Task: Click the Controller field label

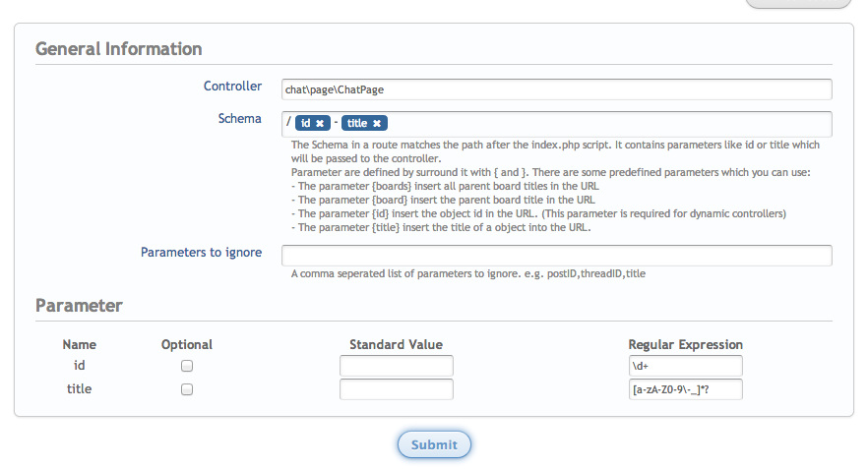Action: [x=232, y=87]
